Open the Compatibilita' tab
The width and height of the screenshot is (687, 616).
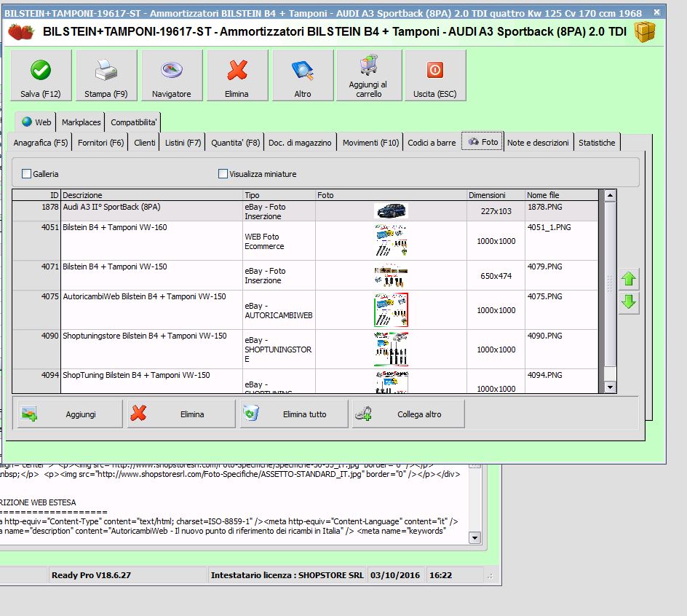coord(133,122)
